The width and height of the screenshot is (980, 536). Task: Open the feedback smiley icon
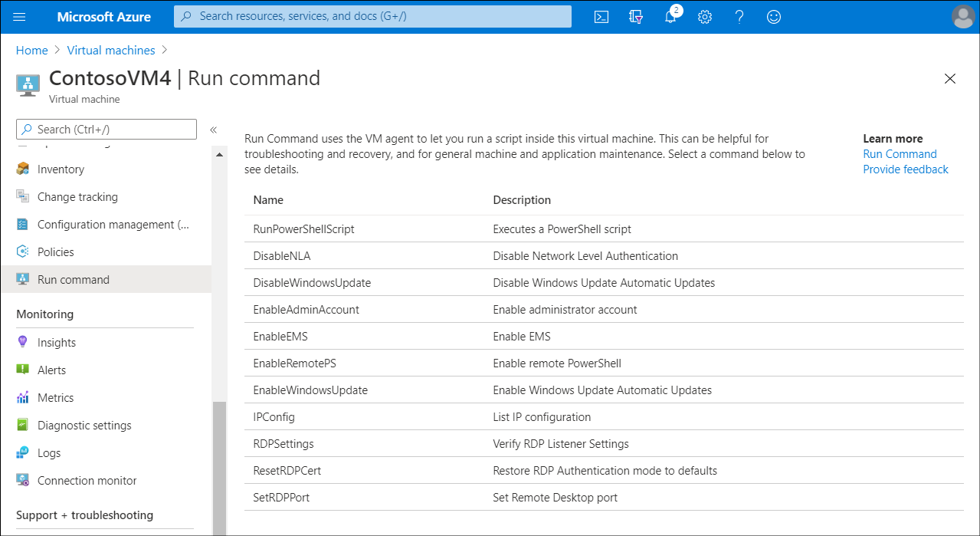pos(774,17)
